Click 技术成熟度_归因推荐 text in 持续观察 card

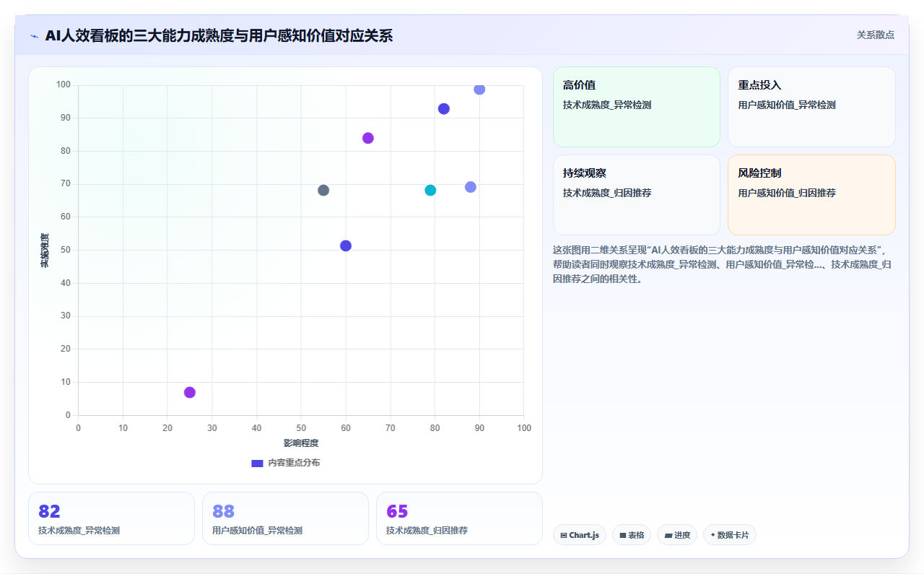607,193
